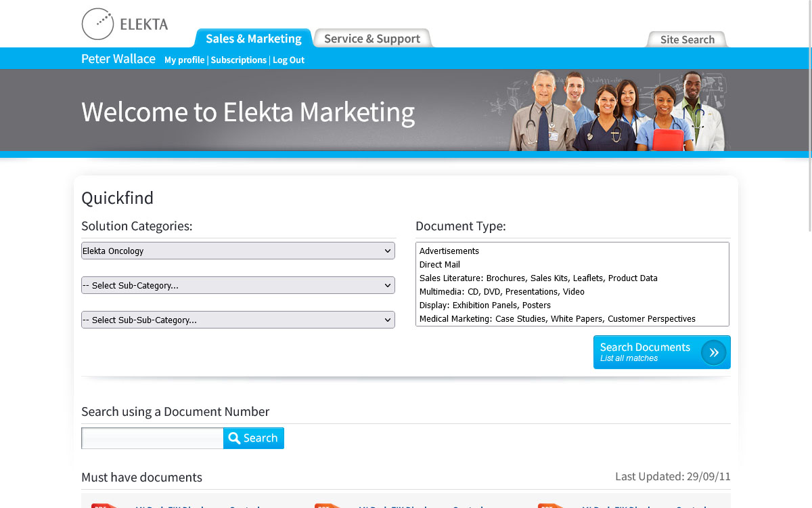The height and width of the screenshot is (508, 812).
Task: Go to Subscriptions
Action: (238, 60)
